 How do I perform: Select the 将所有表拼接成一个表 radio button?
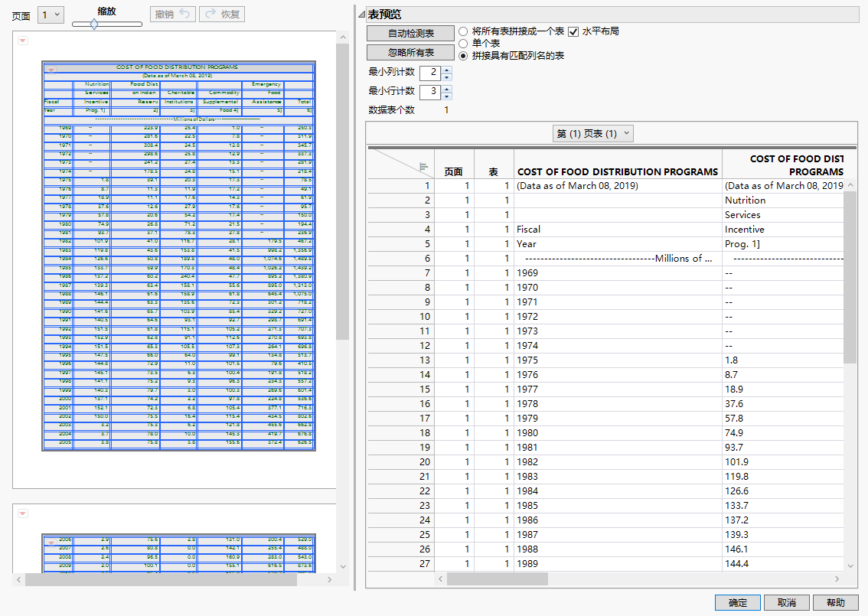[462, 33]
